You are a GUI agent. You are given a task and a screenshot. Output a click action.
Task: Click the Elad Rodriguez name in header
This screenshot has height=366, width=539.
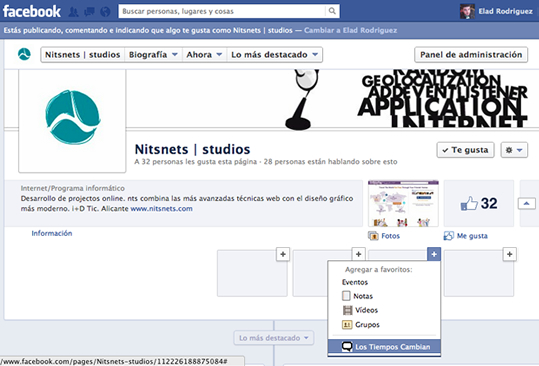pyautogui.click(x=505, y=11)
